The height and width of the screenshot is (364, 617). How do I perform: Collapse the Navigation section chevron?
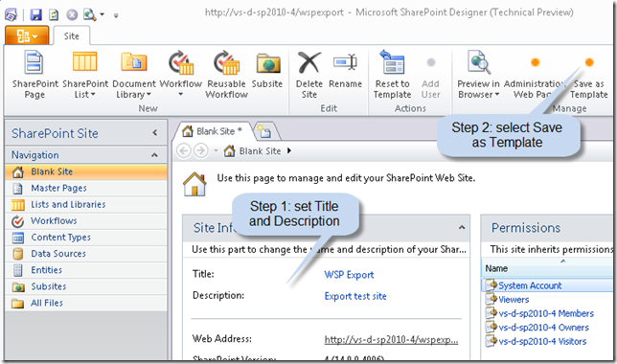coord(154,155)
